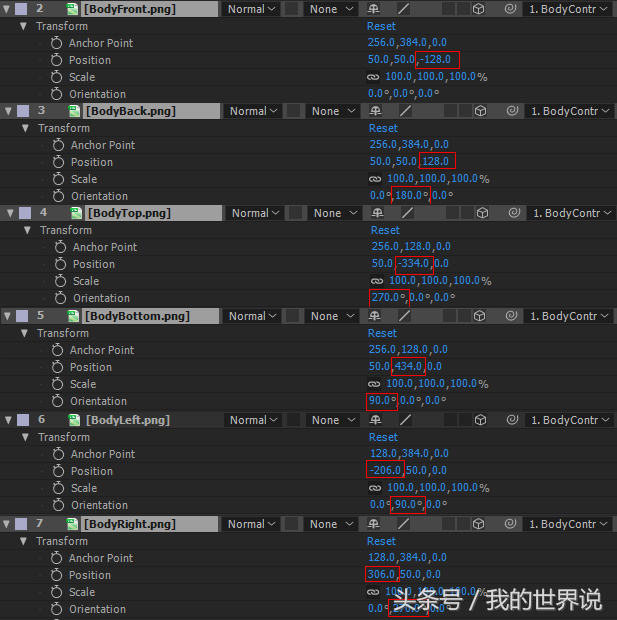Open the track matte None dropdown for BodyBottom.png
Screen dimensions: 617x620
tap(329, 316)
